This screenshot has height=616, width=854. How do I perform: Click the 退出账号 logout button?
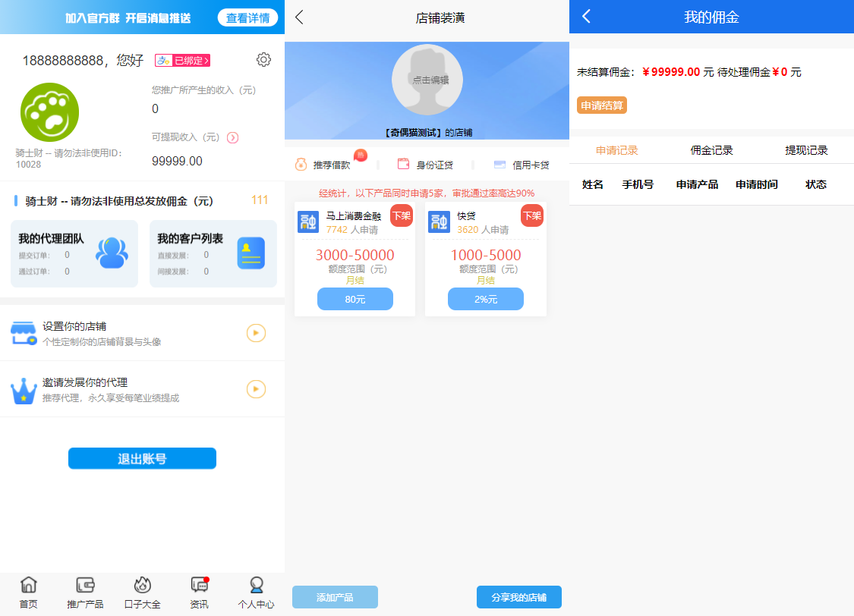click(x=142, y=458)
